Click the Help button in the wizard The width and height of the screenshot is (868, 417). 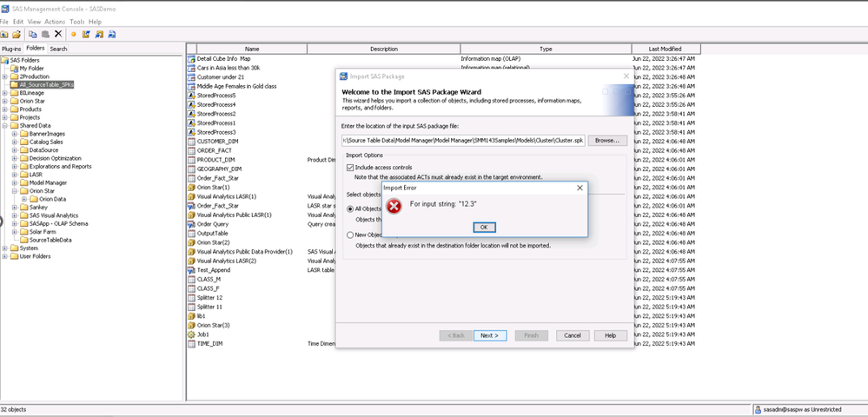(x=611, y=335)
